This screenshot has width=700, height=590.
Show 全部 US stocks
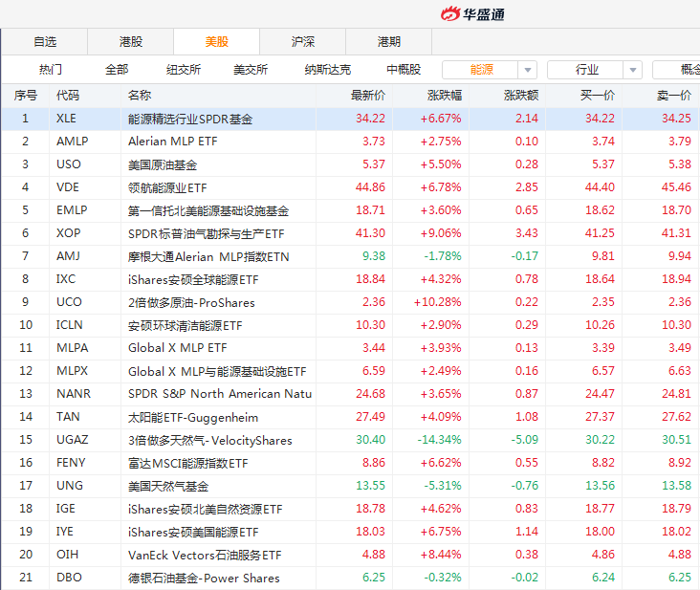pyautogui.click(x=117, y=70)
